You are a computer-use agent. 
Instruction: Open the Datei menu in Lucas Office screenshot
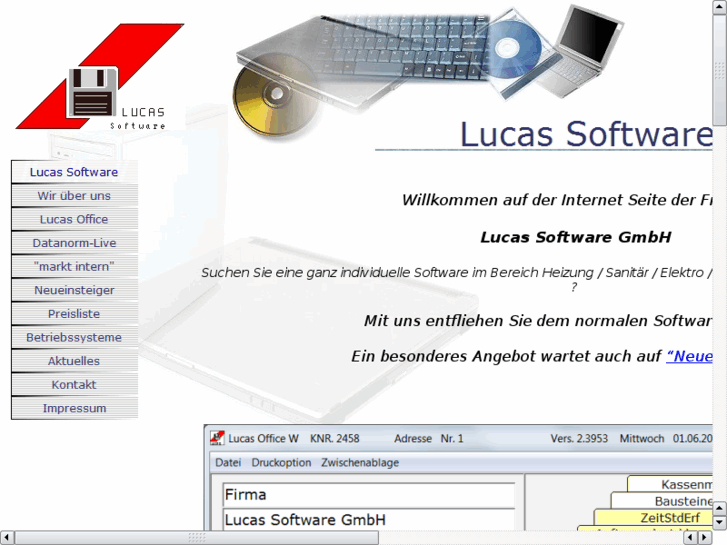pyautogui.click(x=228, y=462)
